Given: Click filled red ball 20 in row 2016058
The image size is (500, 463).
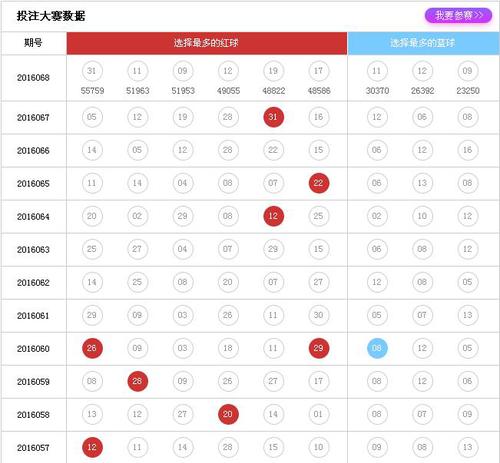Looking at the screenshot, I should pos(228,414).
